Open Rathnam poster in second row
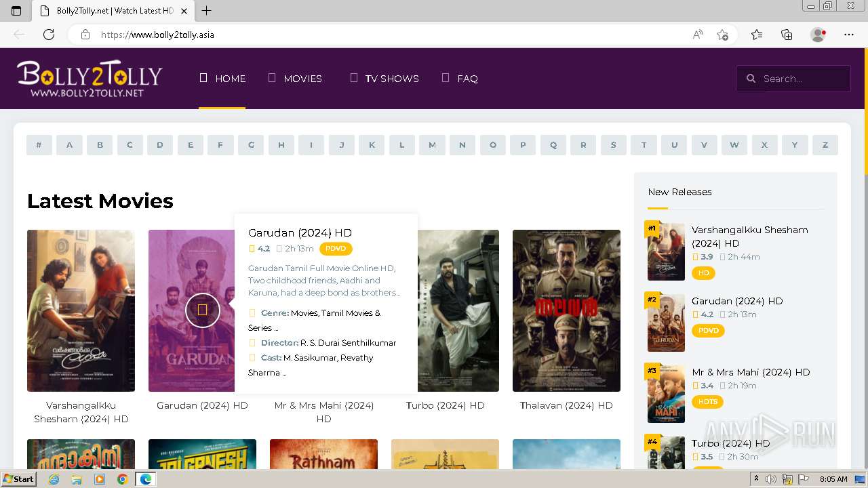Screen dimensions: 868x488 click(323, 454)
